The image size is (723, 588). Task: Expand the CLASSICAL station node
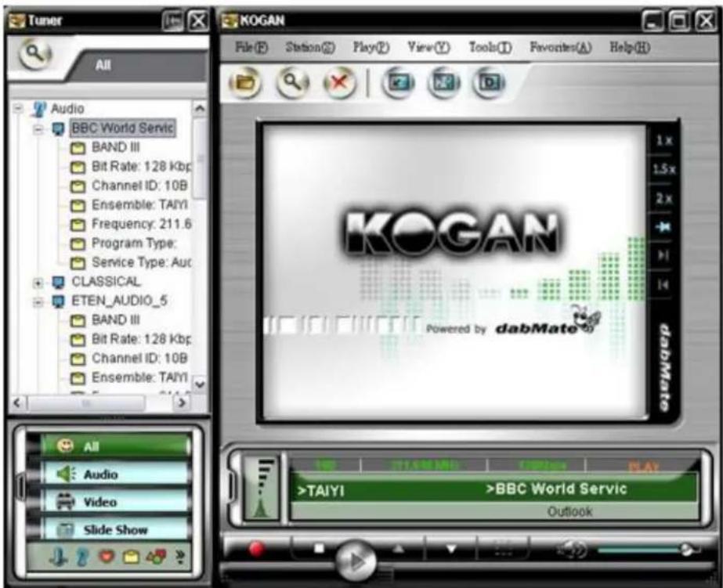pos(38,283)
